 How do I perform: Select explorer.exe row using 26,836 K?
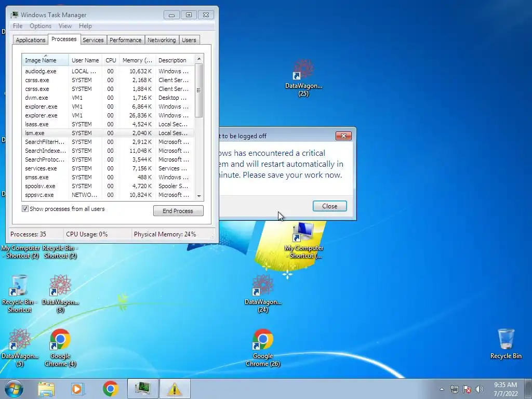click(108, 115)
